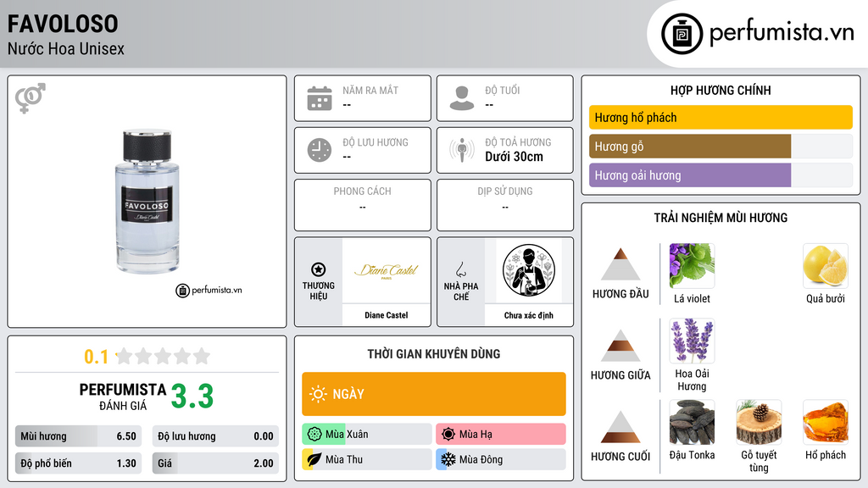Click the green 3.3 Perfumista score
Screen dimensions: 868x488
(192, 396)
